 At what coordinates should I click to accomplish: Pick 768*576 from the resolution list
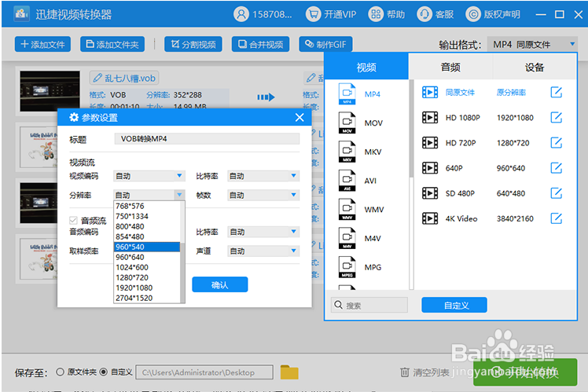pyautogui.click(x=147, y=206)
